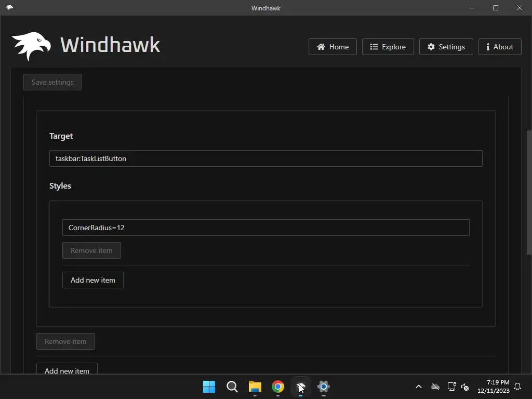This screenshot has width=532, height=399.
Task: Click the network tray icon
Action: tap(451, 387)
